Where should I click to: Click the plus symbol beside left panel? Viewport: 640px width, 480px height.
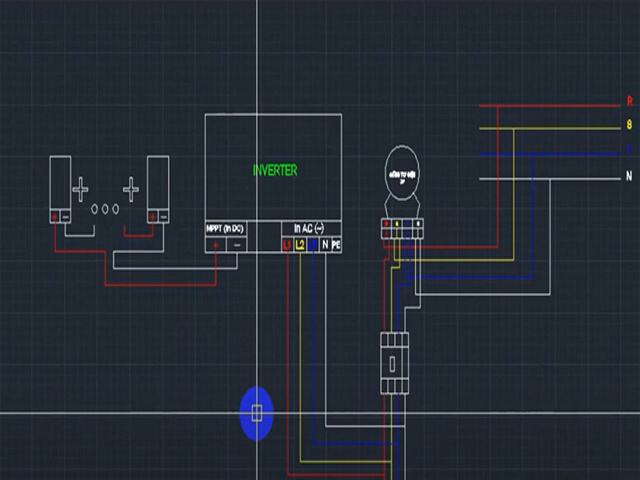[80, 189]
